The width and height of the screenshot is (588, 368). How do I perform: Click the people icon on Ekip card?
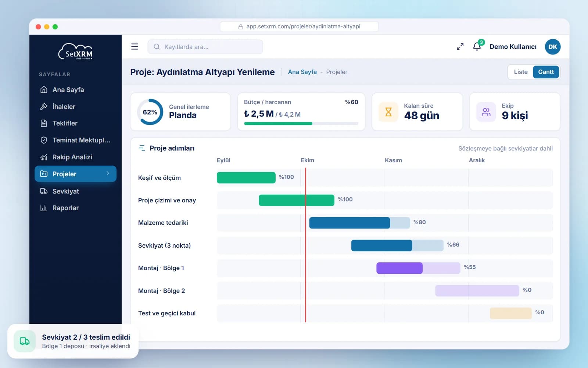[x=486, y=112]
